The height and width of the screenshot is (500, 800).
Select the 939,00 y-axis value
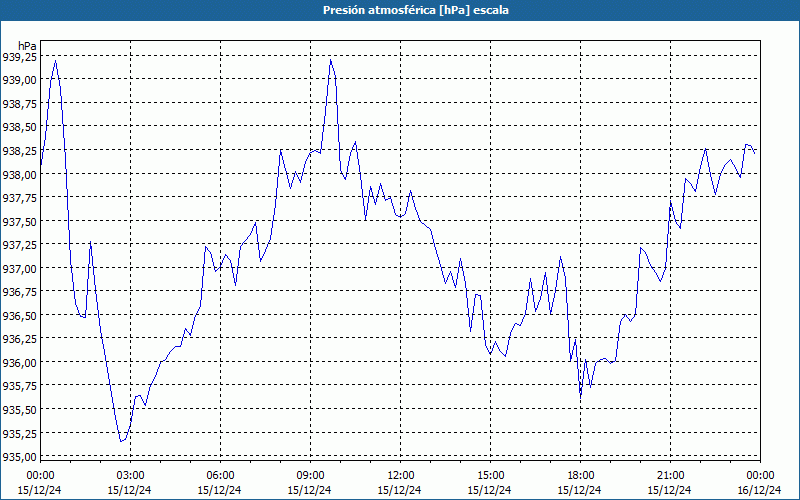(x=19, y=80)
